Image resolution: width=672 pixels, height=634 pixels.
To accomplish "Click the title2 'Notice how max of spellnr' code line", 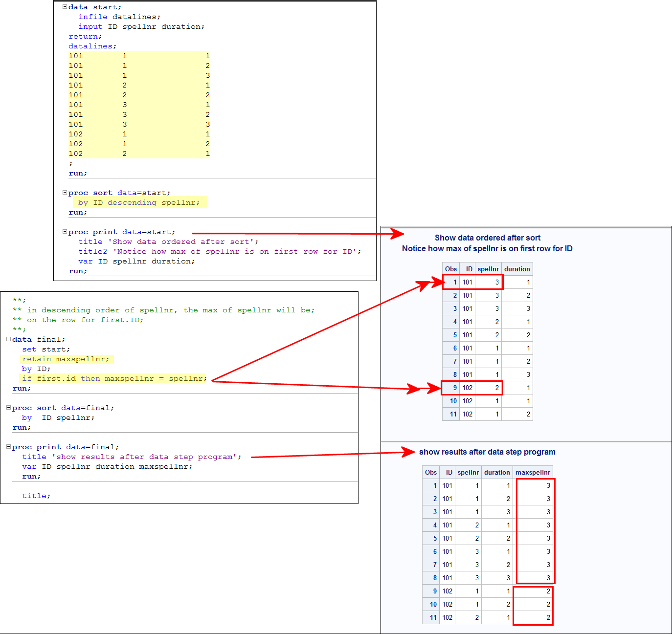I will [x=220, y=252].
